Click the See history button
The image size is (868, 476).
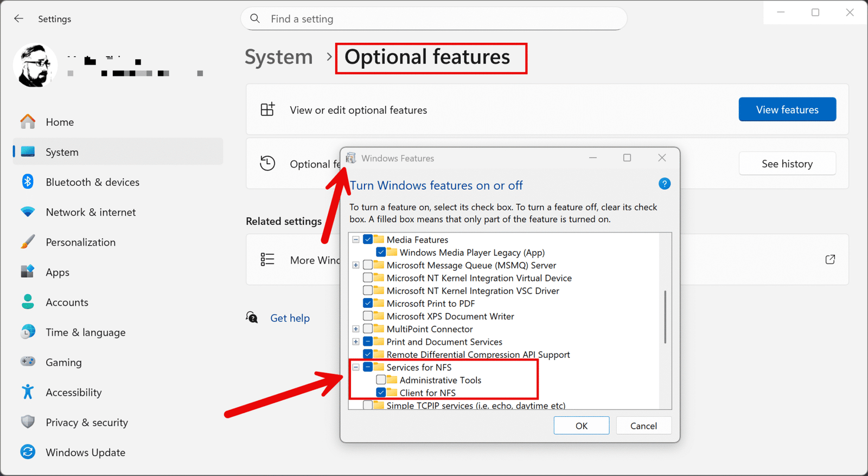787,164
